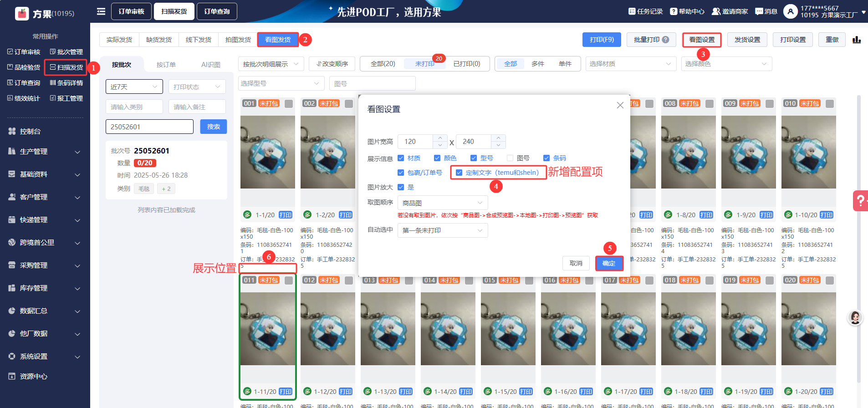Click the help question mark beside 批量打印
This screenshot has height=408, width=868.
point(665,40)
